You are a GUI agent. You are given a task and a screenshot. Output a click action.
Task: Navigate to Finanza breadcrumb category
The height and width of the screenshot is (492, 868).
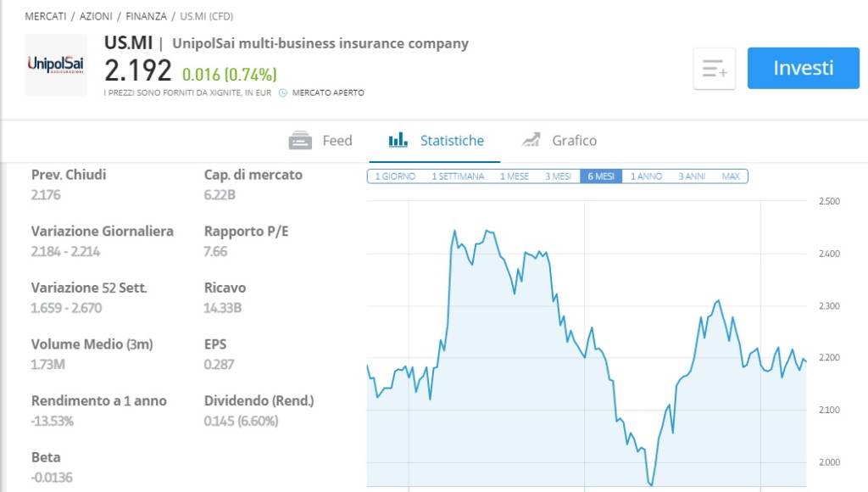(x=146, y=16)
